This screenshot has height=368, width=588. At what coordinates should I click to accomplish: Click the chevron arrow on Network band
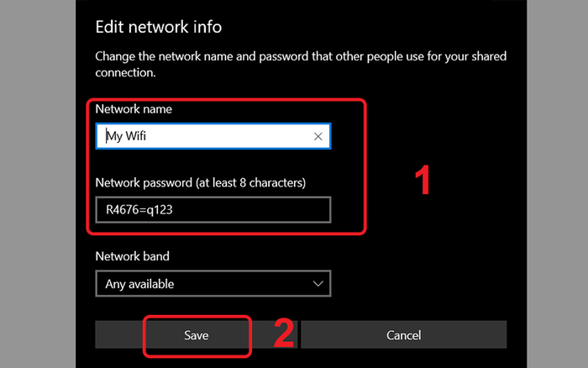[x=318, y=284]
